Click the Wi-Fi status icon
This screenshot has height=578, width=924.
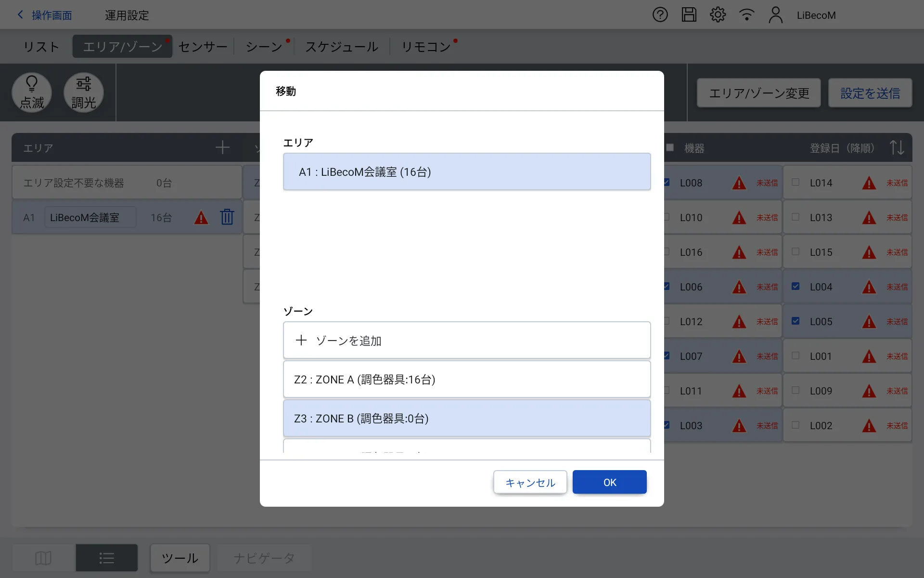coord(746,15)
